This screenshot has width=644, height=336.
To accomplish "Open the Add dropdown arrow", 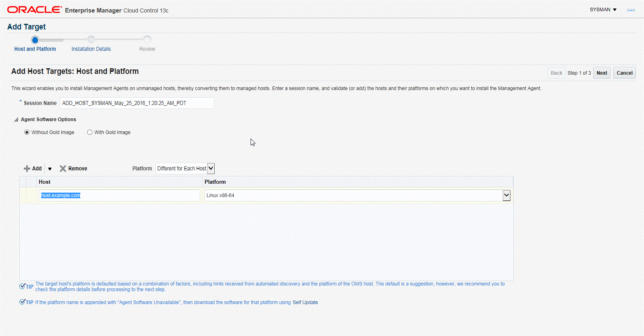I will pyautogui.click(x=50, y=169).
